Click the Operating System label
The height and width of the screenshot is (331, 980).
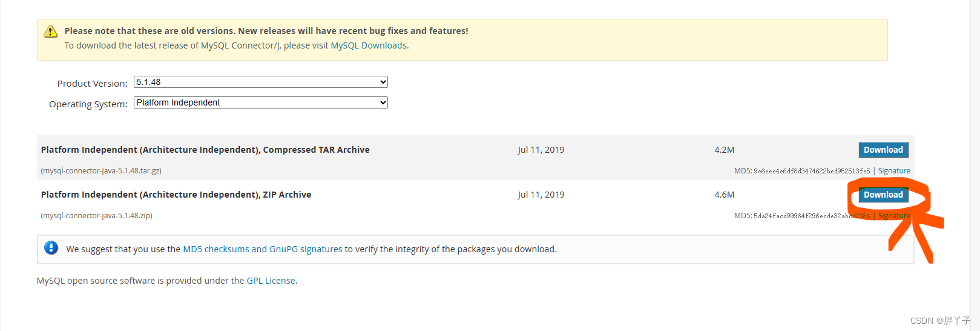[88, 104]
